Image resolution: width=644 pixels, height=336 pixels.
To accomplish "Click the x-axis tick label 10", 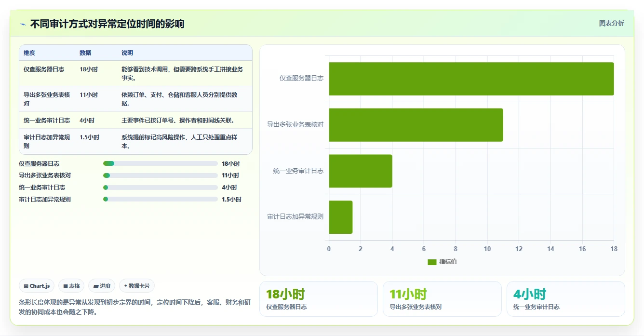I will pos(487,249).
